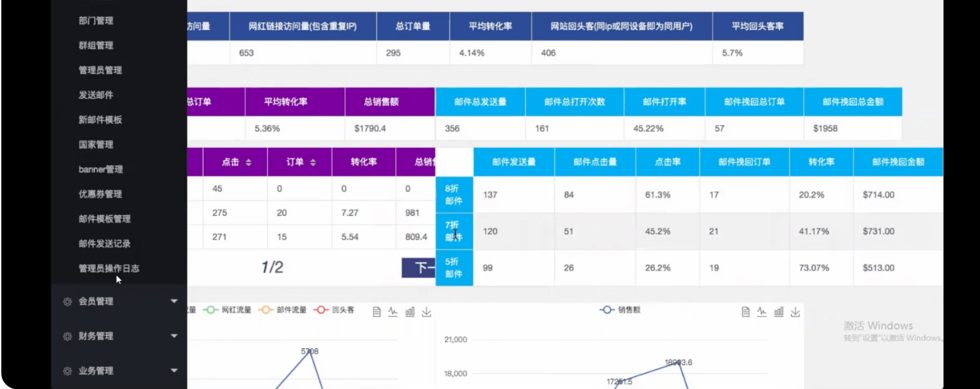This screenshot has width=980, height=389.
Task: Click 邮件打开率 value 45.22%
Action: (x=649, y=128)
